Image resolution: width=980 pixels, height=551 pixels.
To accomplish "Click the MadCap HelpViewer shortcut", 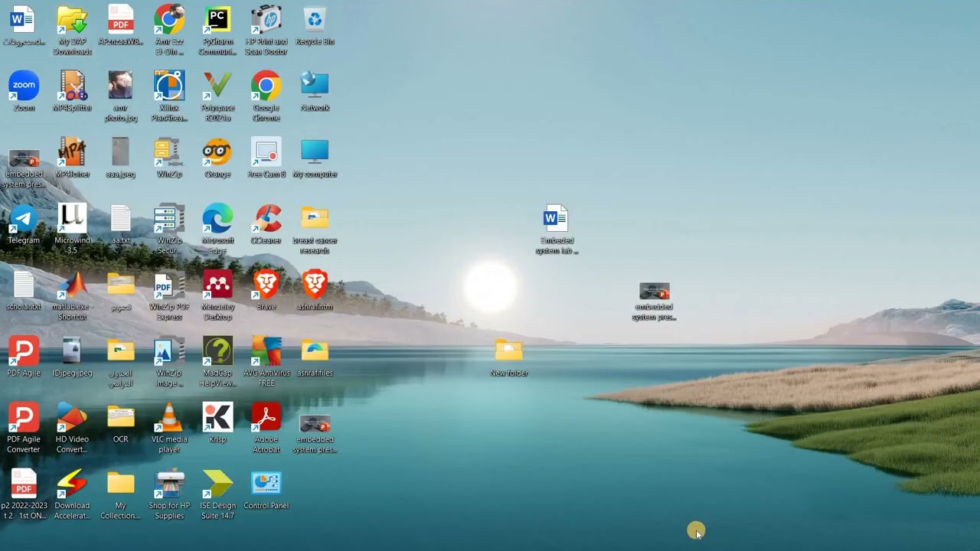I will pos(217,363).
